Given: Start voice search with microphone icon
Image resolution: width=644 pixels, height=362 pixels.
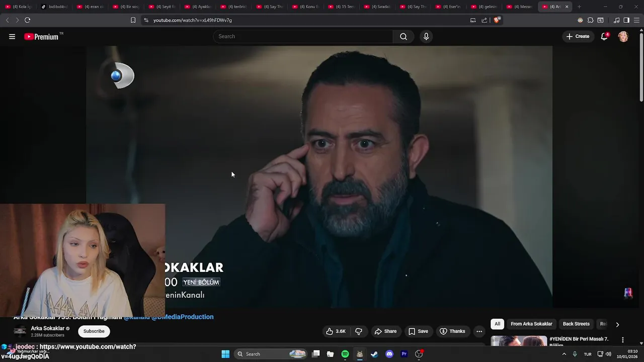Looking at the screenshot, I should coord(426,37).
